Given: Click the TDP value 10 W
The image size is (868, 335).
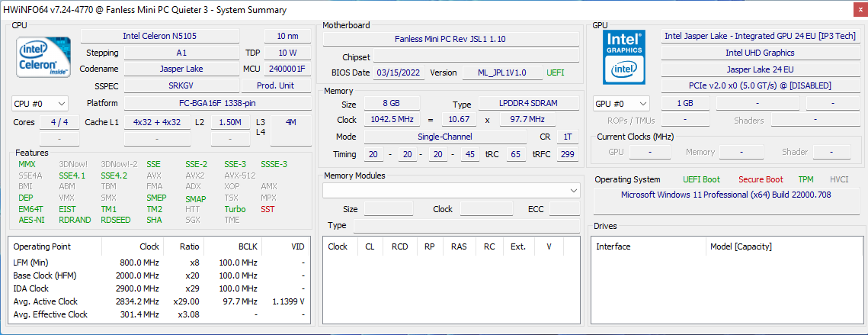Looking at the screenshot, I should click(x=287, y=53).
